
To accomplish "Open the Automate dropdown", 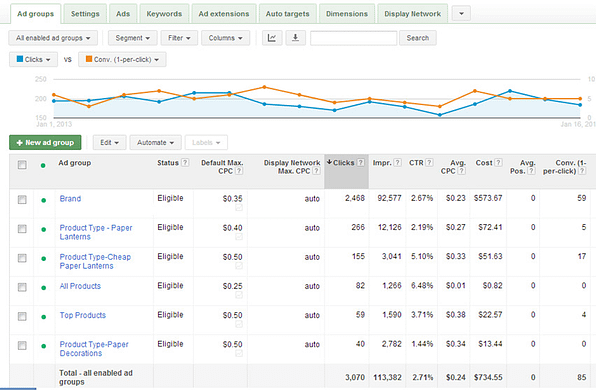I will pyautogui.click(x=155, y=143).
